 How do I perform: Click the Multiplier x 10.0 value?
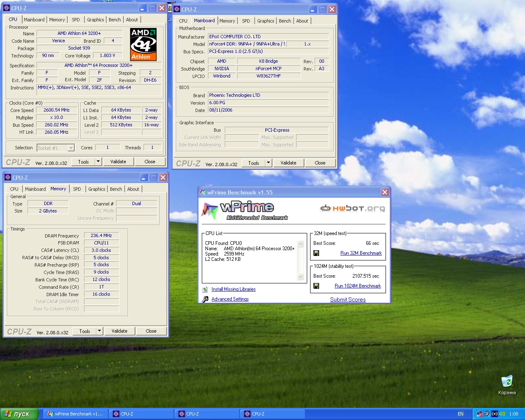(x=57, y=118)
